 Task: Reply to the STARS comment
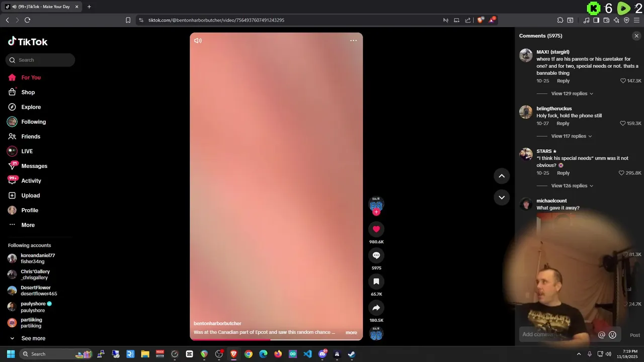(563, 173)
